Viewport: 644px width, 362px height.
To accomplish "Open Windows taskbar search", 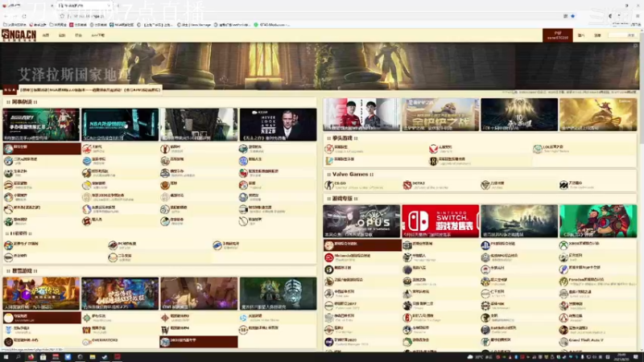I will tap(18, 357).
